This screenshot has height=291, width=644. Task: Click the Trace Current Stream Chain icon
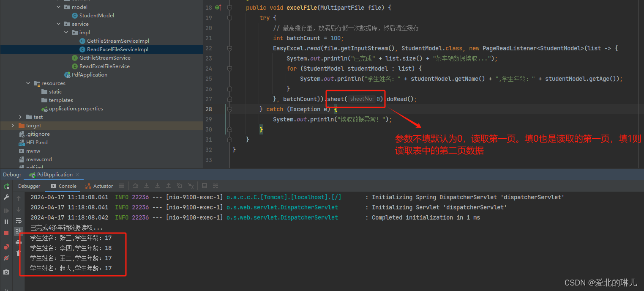(216, 186)
